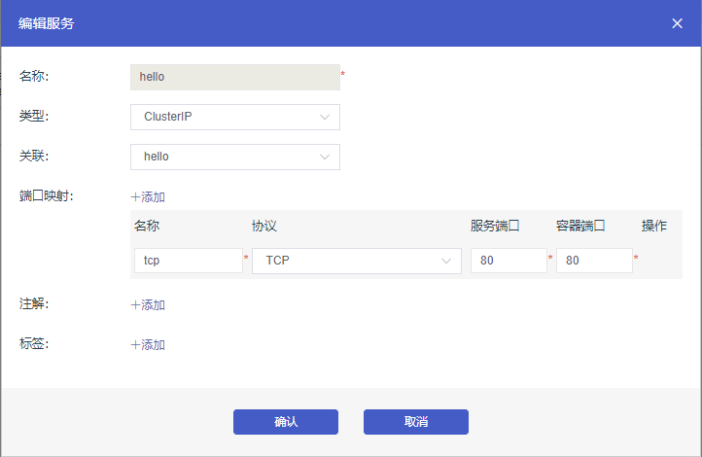Click the 名称 column header in port table
This screenshot has width=702, height=457.
[147, 226]
